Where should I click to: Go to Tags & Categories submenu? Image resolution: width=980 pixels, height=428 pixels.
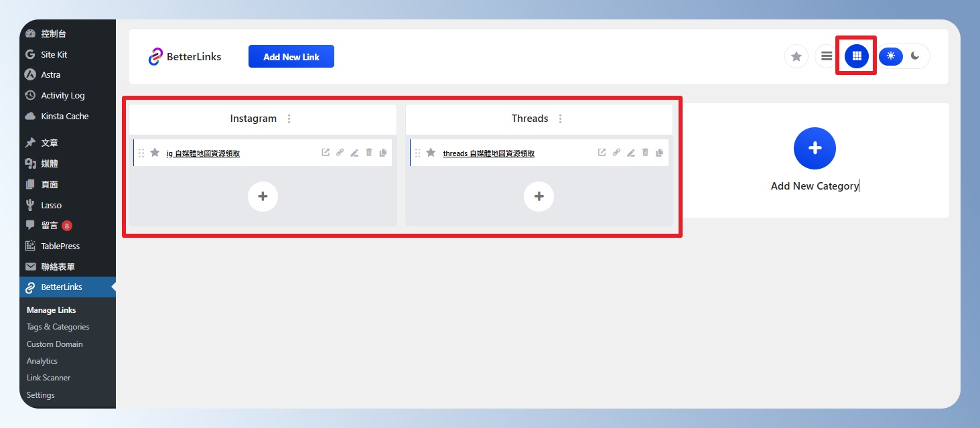(x=58, y=327)
